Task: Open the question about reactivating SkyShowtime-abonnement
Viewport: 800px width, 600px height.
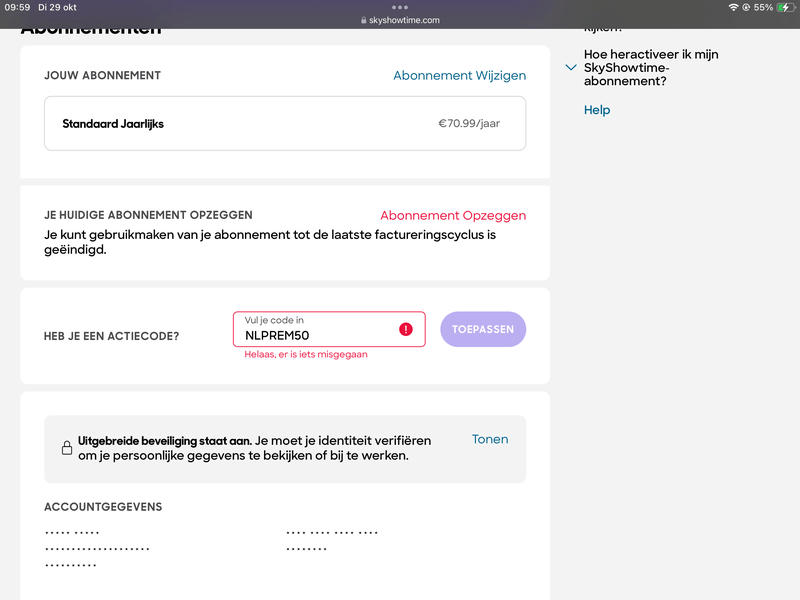Action: [650, 68]
